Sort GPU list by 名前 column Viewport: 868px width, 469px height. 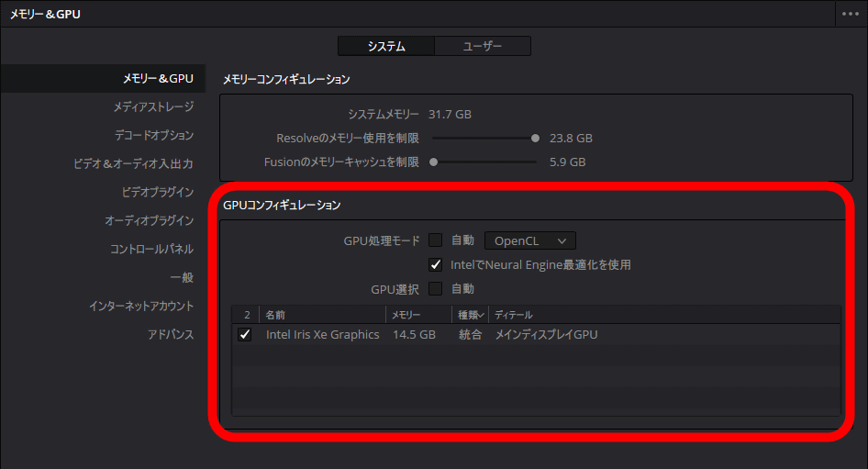322,315
